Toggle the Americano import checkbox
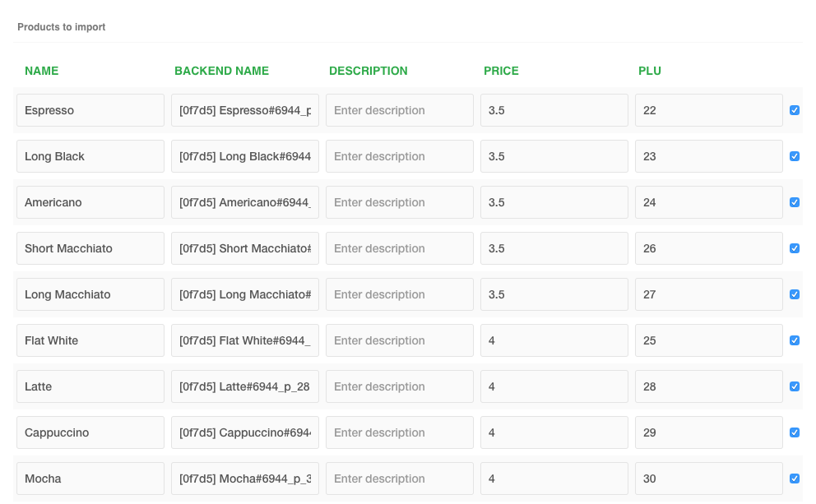 point(794,202)
